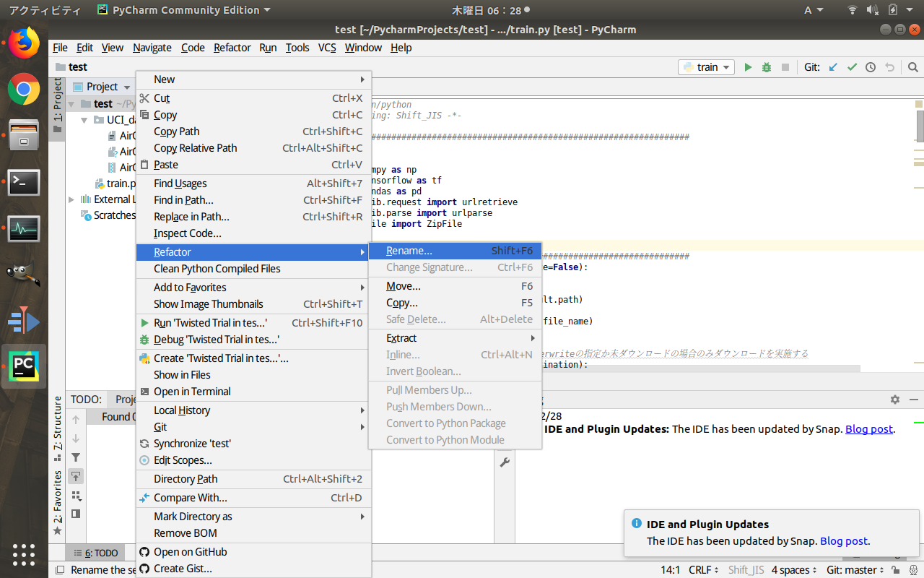Click Find Usages in context menu

[x=253, y=184]
